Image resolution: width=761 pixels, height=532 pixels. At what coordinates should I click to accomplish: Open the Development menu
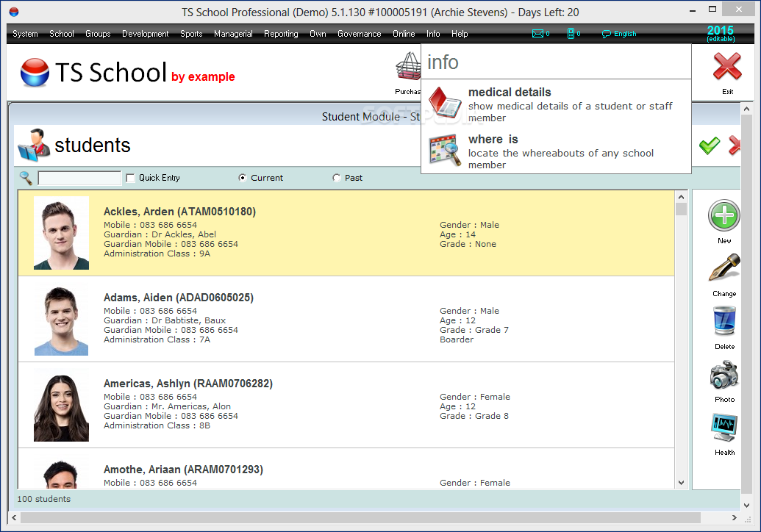(x=145, y=34)
